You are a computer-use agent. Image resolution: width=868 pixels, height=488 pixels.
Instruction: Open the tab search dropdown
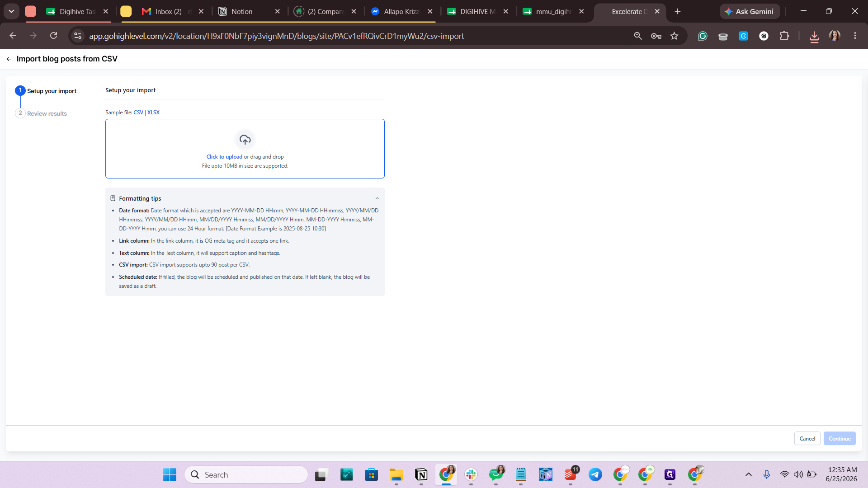click(11, 12)
